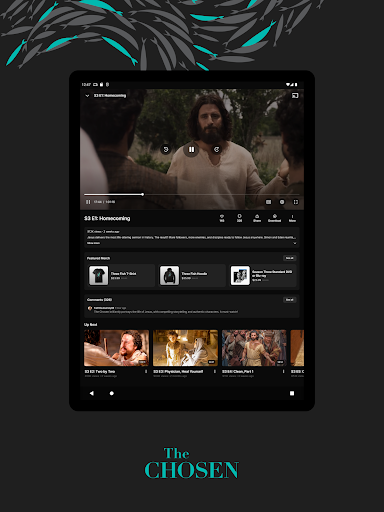Like the episode with heart icon
The image size is (384, 512).
222,218
